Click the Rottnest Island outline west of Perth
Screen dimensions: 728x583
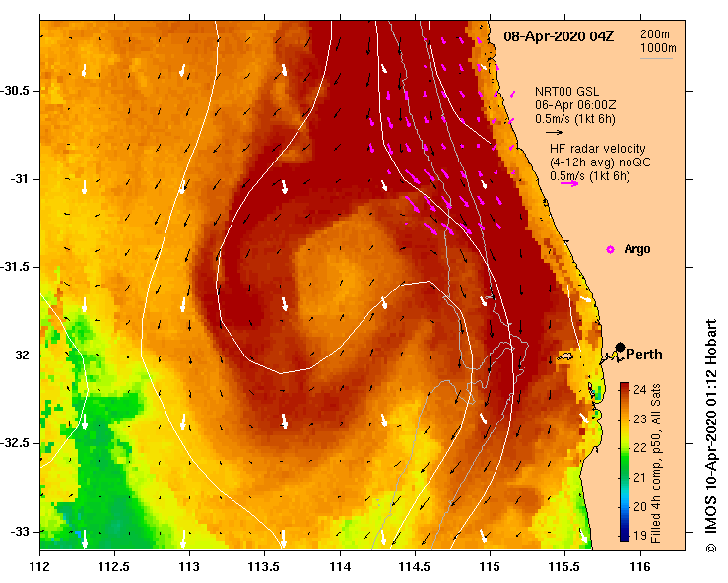pyautogui.click(x=565, y=356)
